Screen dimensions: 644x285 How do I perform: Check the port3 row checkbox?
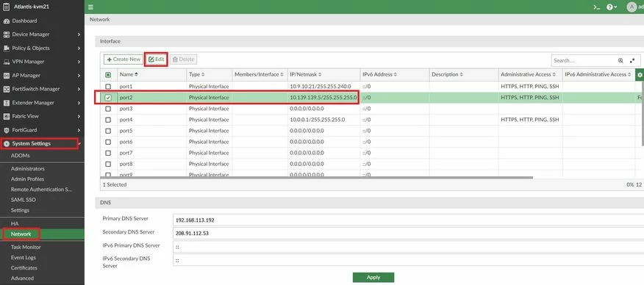point(108,109)
